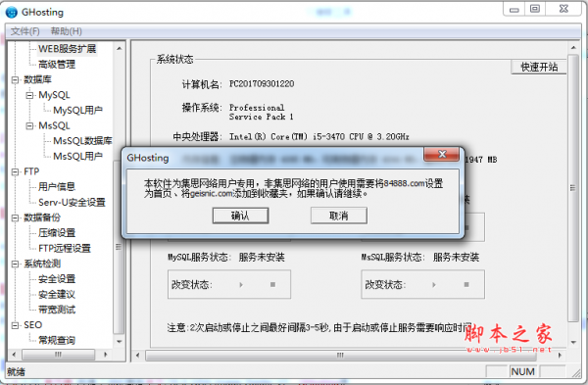588x385 pixels.
Task: Click tree panel scroll down arrow
Action: pos(119,342)
